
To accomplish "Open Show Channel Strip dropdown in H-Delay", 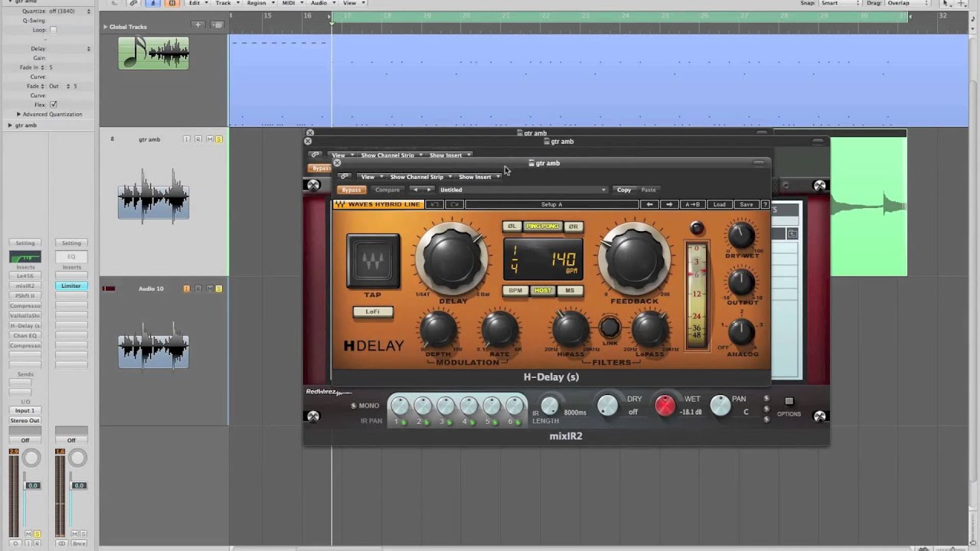I will (x=420, y=177).
